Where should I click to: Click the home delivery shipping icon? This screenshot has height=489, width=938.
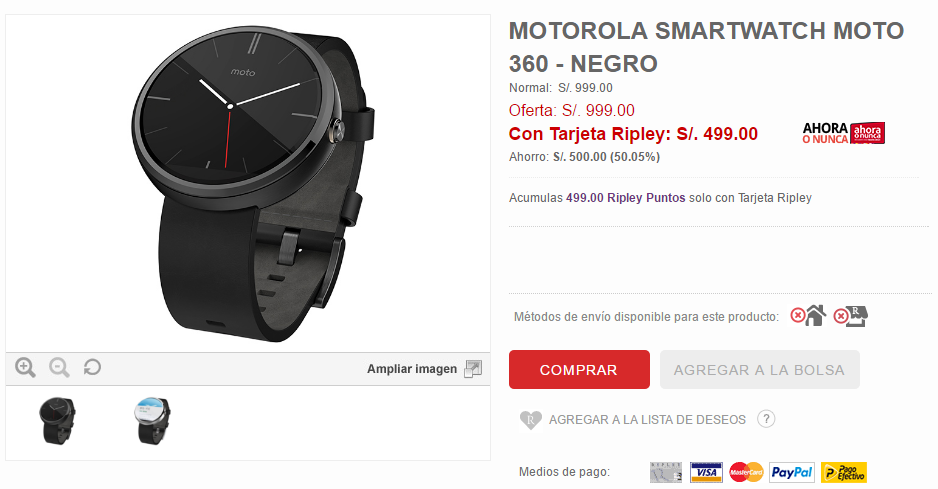808,315
